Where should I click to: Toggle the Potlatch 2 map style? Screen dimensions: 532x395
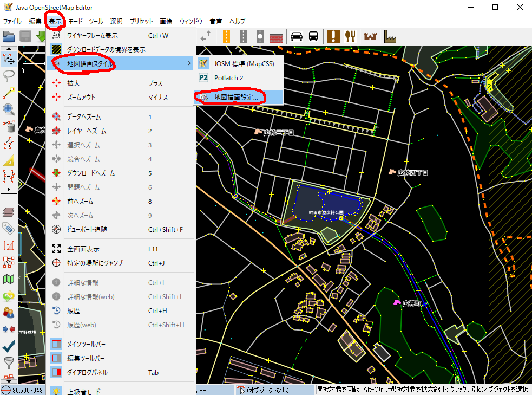pos(228,77)
